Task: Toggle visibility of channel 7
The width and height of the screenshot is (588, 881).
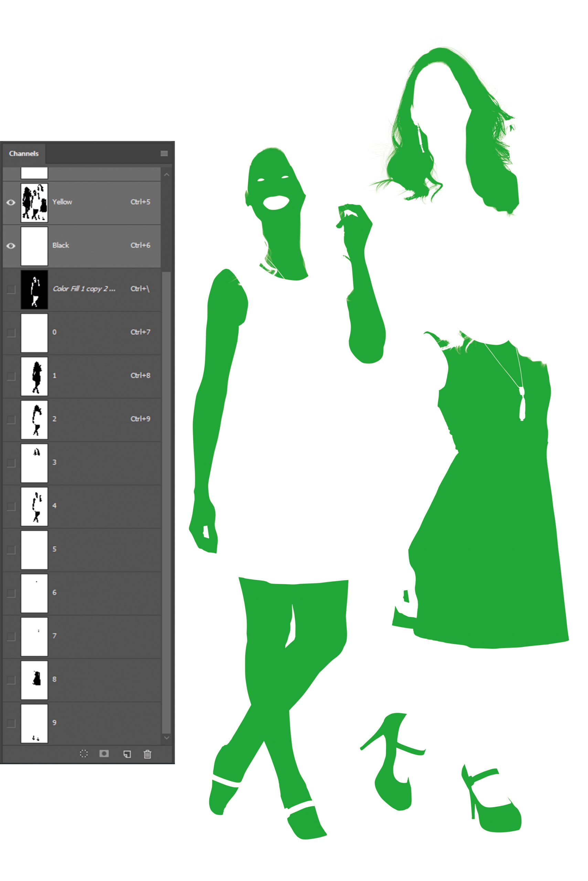Action: coord(11,636)
